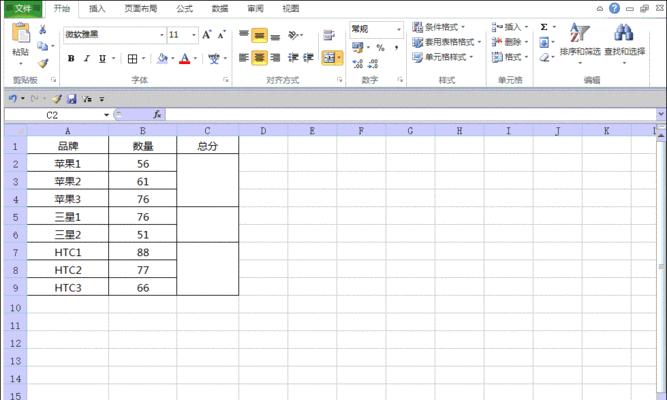Open the font name dropdown

(x=162, y=35)
